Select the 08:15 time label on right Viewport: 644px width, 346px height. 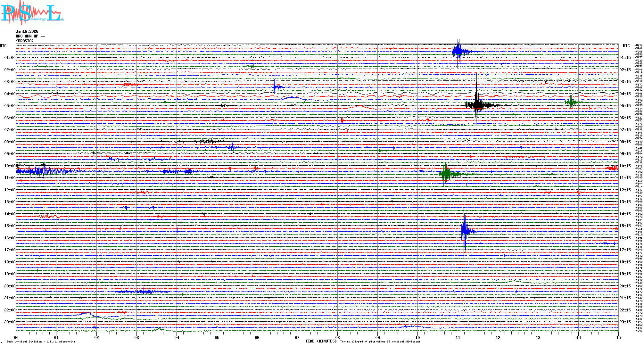pyautogui.click(x=625, y=142)
